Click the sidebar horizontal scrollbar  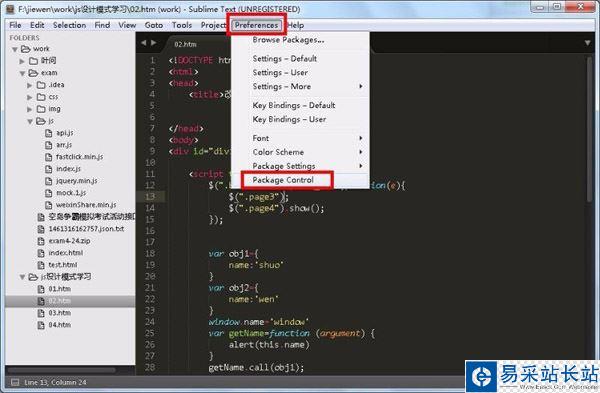click(x=61, y=370)
